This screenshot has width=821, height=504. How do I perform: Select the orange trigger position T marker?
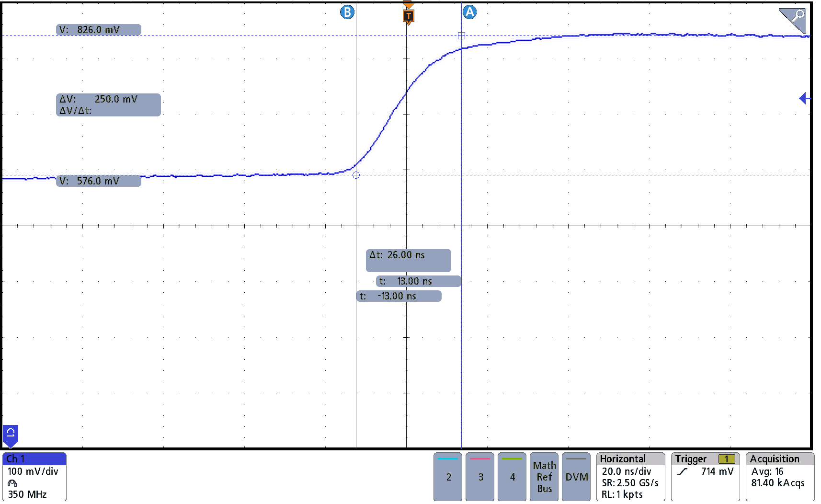[408, 16]
